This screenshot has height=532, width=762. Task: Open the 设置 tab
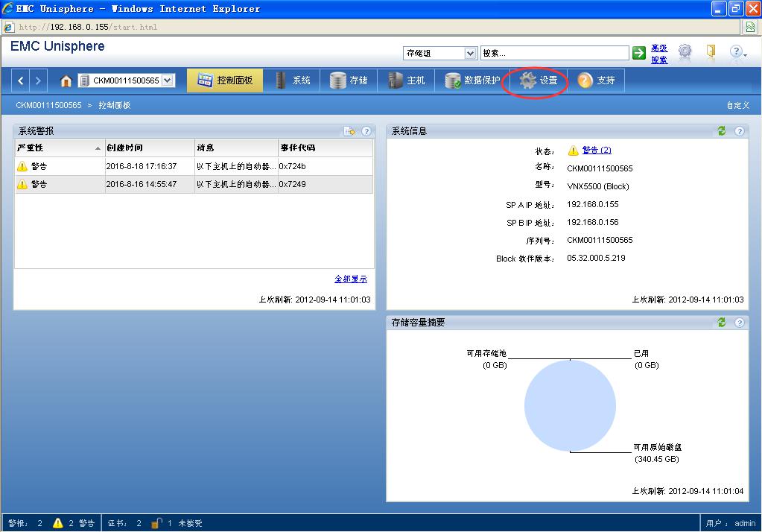pyautogui.click(x=539, y=80)
